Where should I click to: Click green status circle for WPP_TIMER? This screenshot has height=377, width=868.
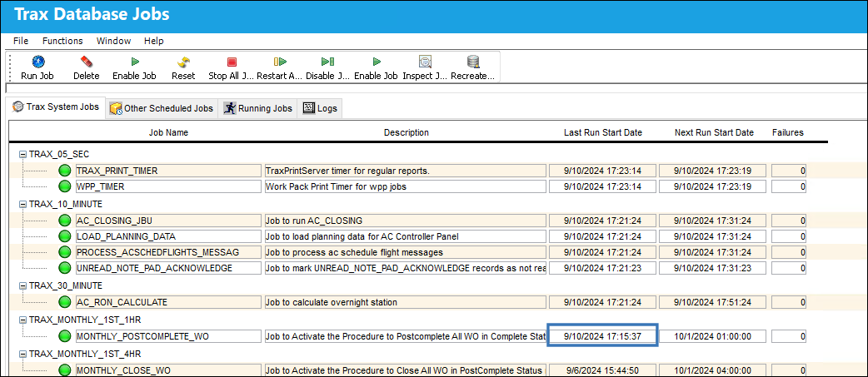[65, 186]
